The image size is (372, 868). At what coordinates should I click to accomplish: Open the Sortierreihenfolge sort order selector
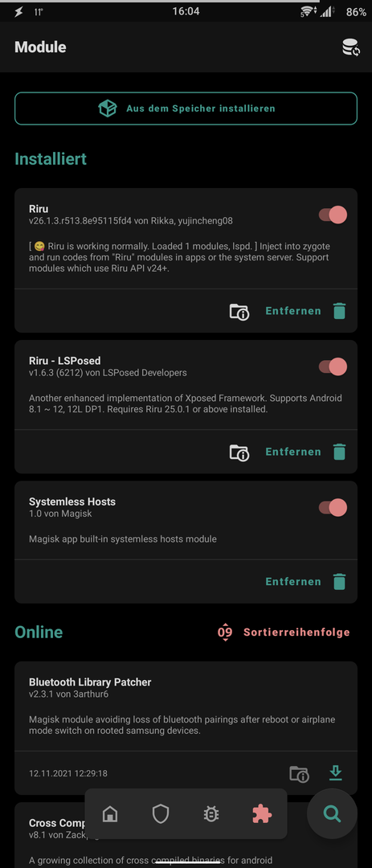pyautogui.click(x=284, y=633)
